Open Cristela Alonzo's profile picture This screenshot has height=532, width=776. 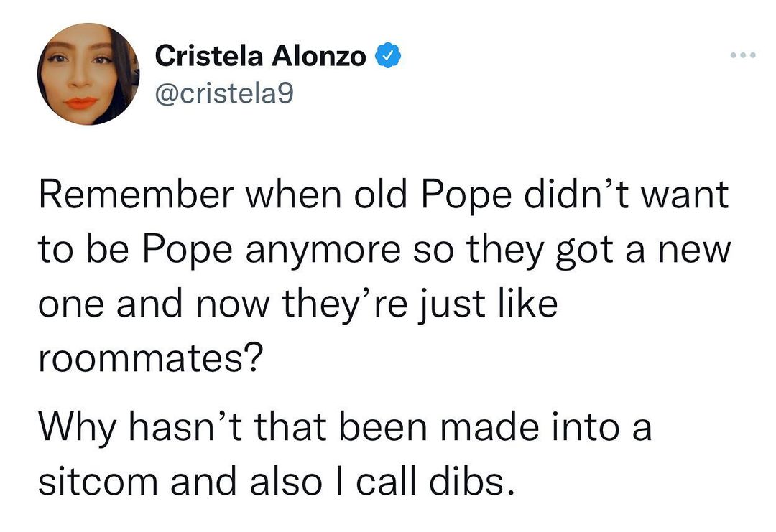point(88,74)
